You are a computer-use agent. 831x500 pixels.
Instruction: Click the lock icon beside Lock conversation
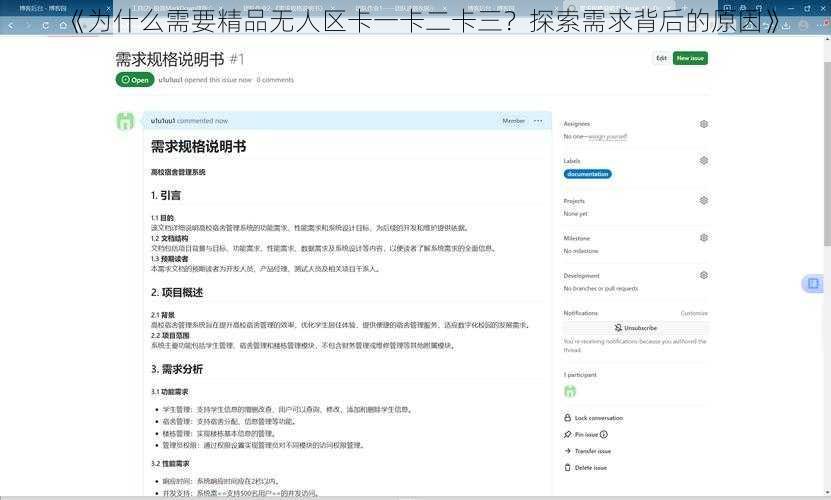pyautogui.click(x=568, y=418)
